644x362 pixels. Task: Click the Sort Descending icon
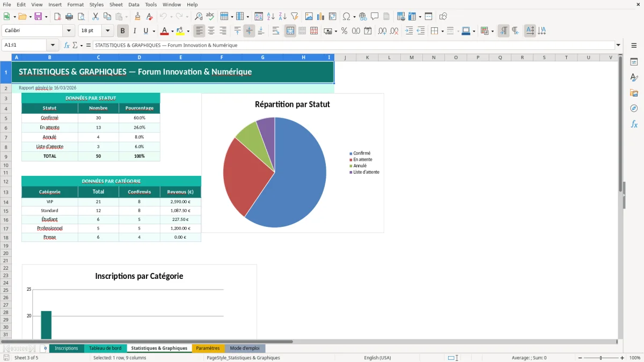click(283, 17)
